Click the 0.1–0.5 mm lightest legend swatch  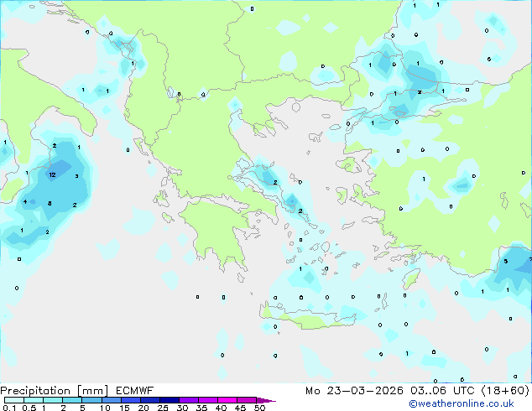point(14,400)
